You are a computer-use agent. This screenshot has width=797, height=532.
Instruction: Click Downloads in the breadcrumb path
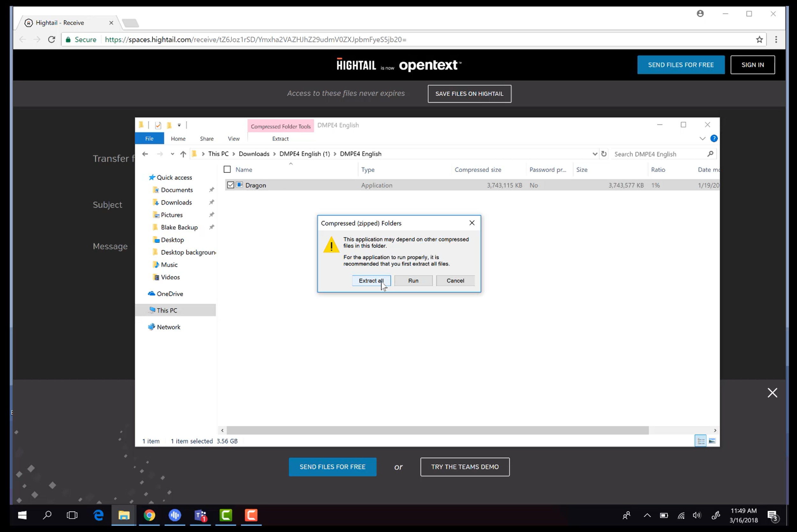coord(254,154)
